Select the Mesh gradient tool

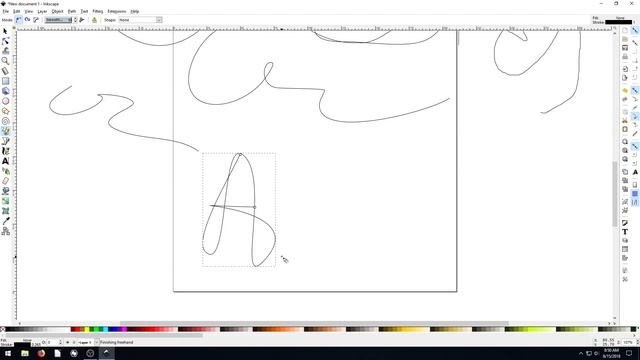(5, 211)
